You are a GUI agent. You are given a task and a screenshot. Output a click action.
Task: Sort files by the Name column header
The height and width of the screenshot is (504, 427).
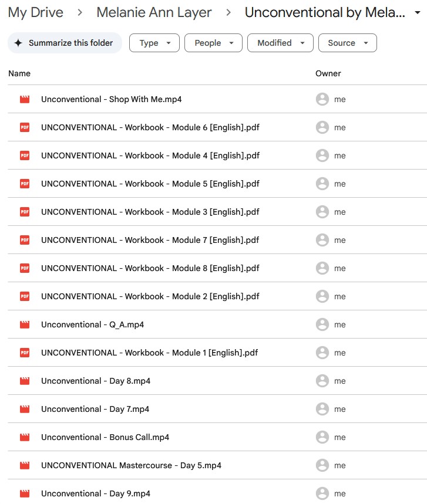coord(19,73)
